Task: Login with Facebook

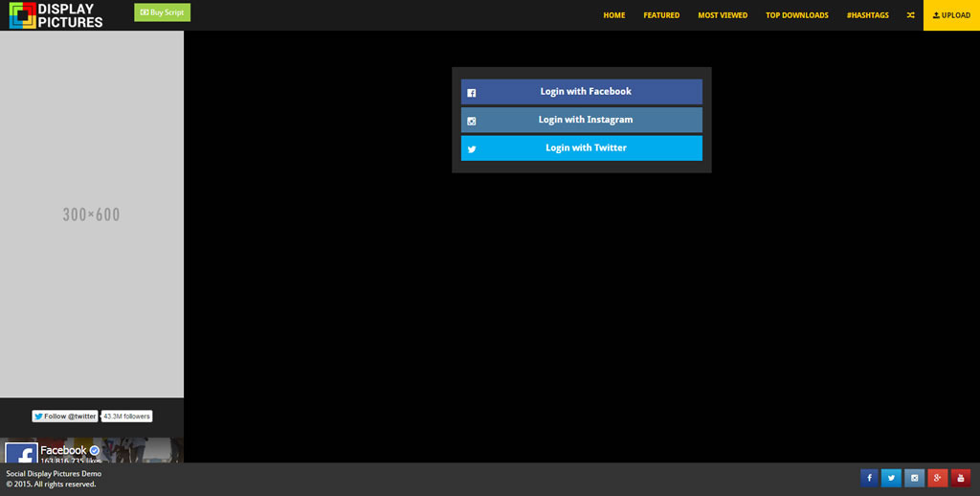Action: pos(581,91)
